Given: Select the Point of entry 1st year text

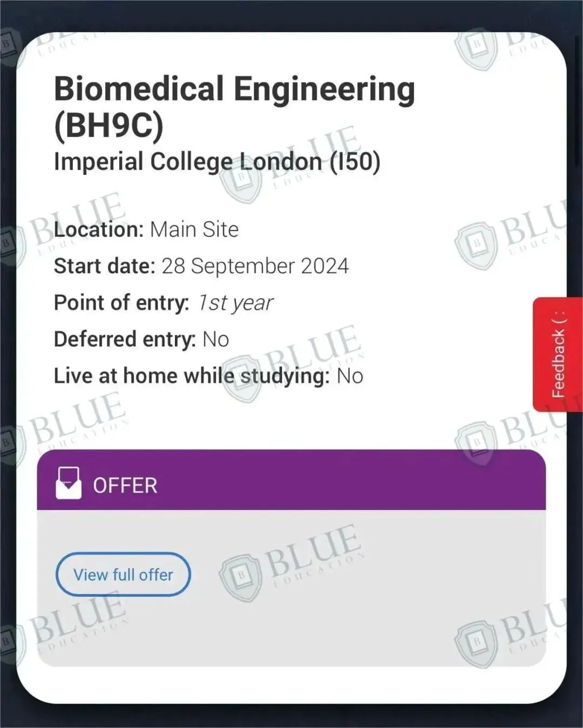Looking at the screenshot, I should (164, 303).
